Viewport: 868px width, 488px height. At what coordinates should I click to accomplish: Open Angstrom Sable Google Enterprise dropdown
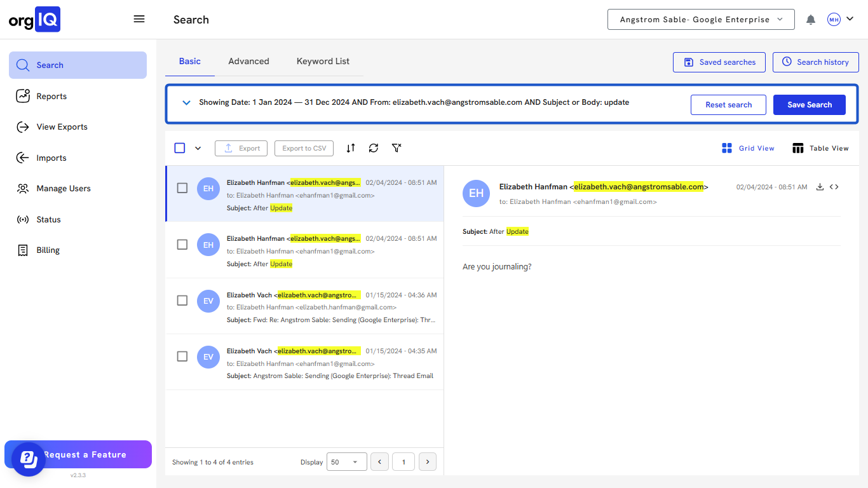[701, 20]
